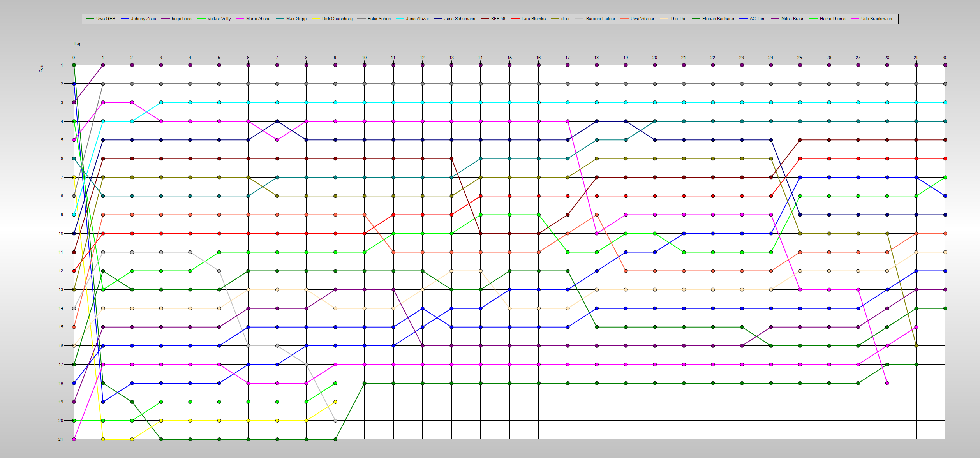The image size is (980, 458).
Task: Click the yellow line swatch beside Dirk Ossenberg
Action: pyautogui.click(x=316, y=19)
